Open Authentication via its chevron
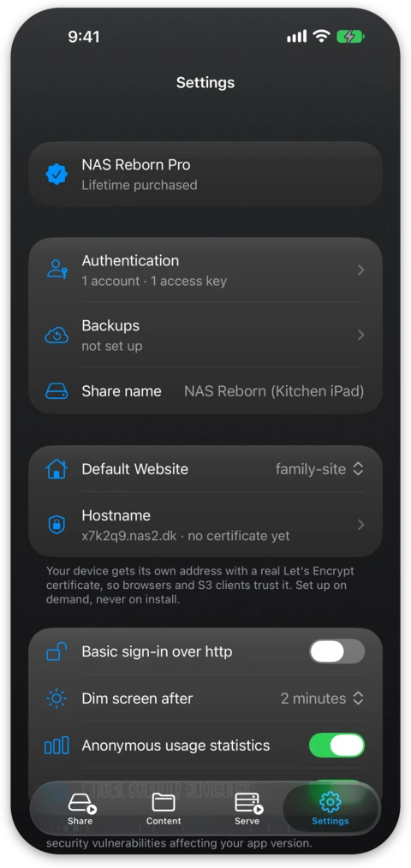 click(x=360, y=270)
